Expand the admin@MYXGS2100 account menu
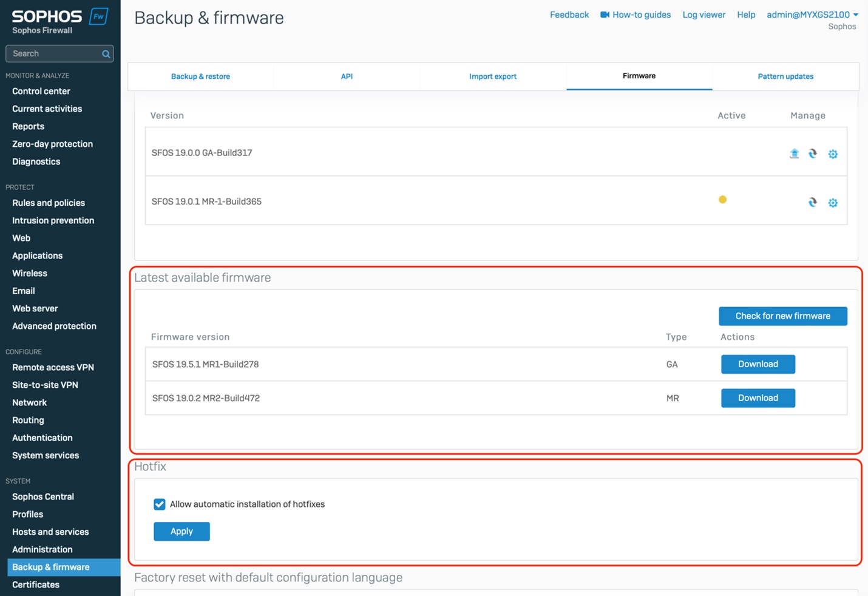 812,15
